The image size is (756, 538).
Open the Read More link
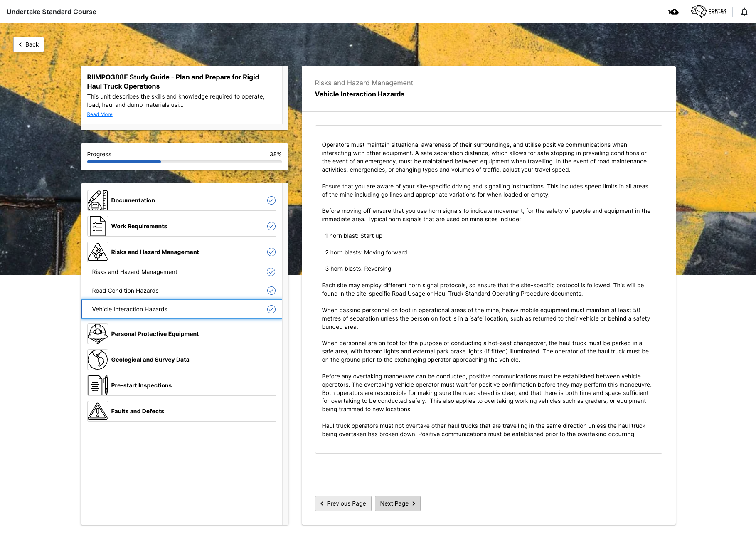coord(100,114)
